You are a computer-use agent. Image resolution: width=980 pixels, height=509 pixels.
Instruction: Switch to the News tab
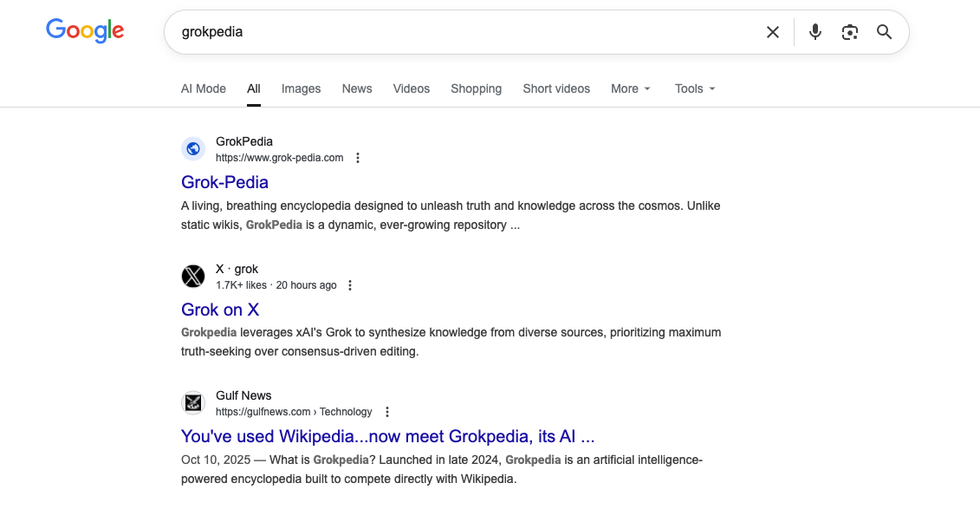357,88
